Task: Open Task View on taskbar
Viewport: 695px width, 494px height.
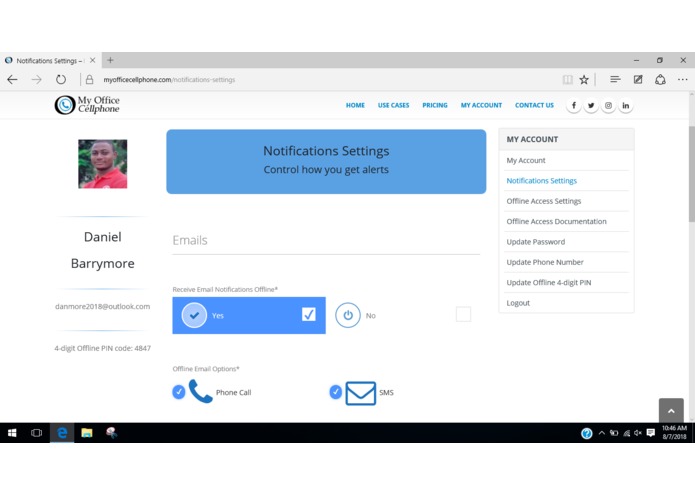Action: coord(36,433)
